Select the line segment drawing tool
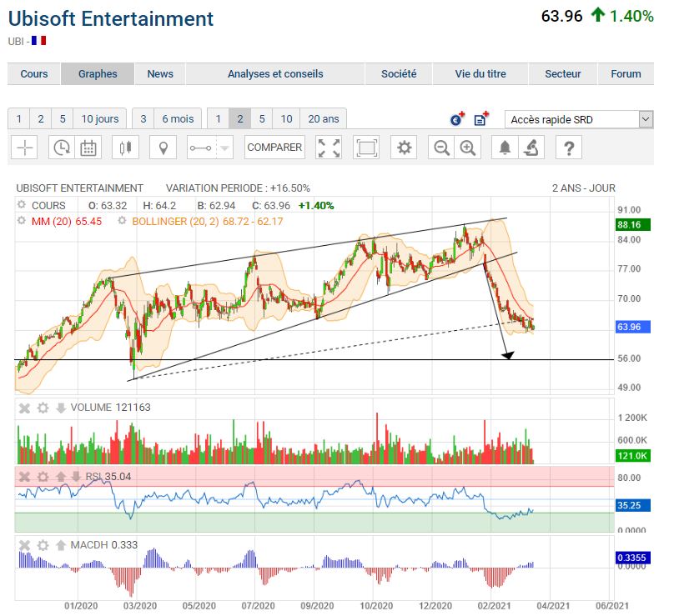Image resolution: width=674 pixels, height=616 pixels. click(201, 148)
